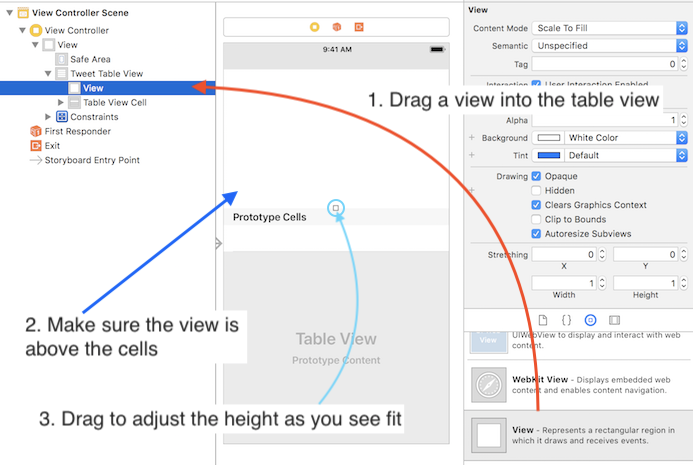Click yellow View Controller icon in scene dock
Image resolution: width=693 pixels, height=465 pixels.
coord(315,27)
